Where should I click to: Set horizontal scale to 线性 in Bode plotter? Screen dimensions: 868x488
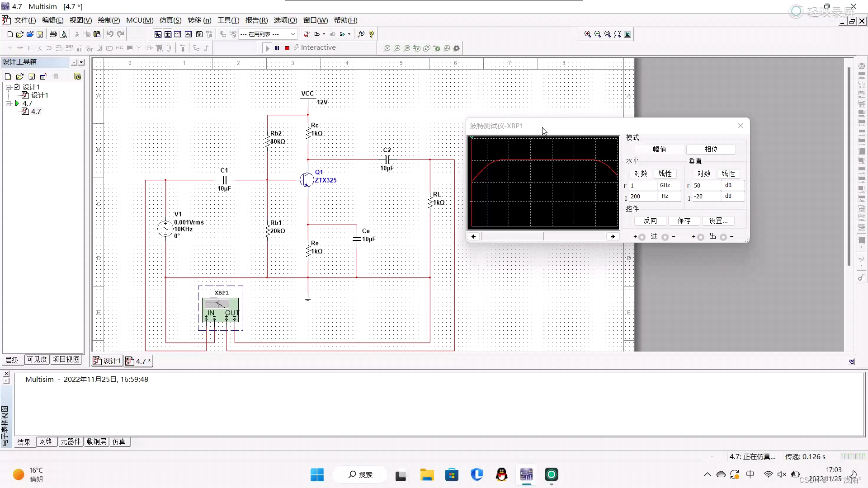click(x=665, y=174)
